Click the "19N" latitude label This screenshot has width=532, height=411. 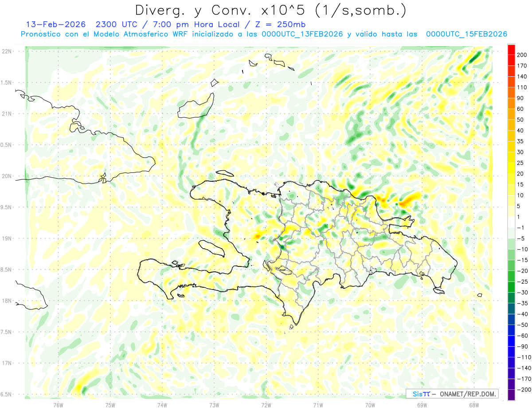tap(7, 239)
